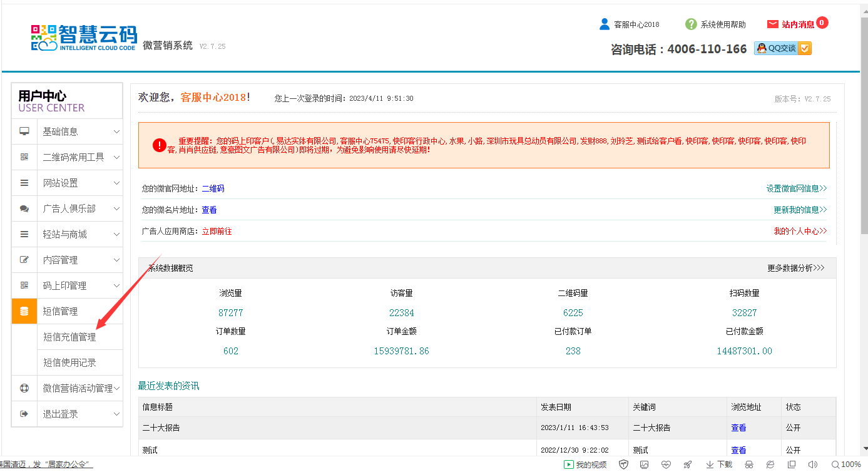Click the 系统使用帮助 question mark icon
Image resolution: width=868 pixels, height=472 pixels.
691,24
